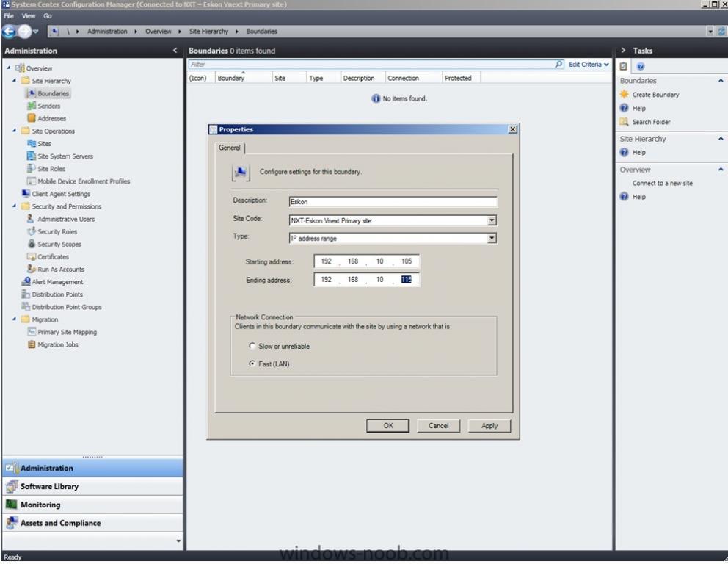Click the Sites icon under Site Operations
Image resolution: width=728 pixels, height=564 pixels.
(32, 143)
